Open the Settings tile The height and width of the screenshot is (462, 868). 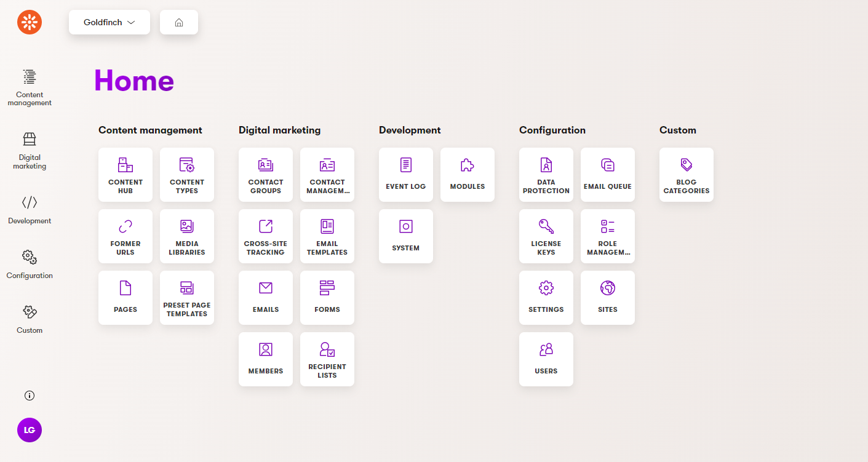click(x=546, y=298)
